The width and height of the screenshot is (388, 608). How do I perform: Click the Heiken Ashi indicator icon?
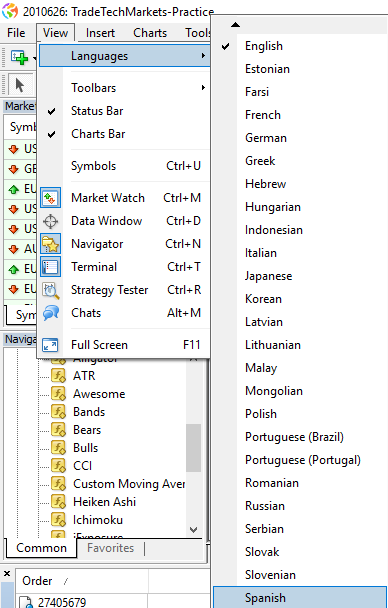59,502
